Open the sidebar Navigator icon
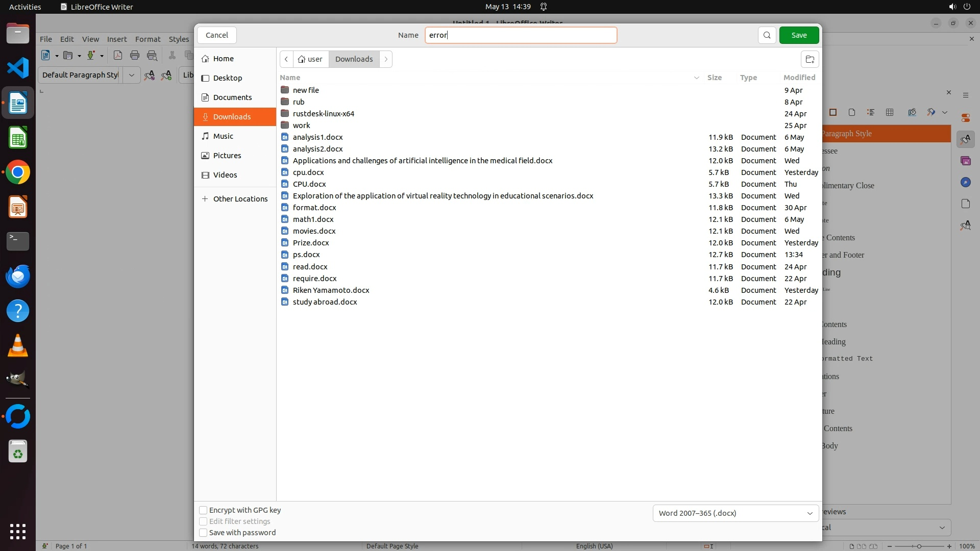Image resolution: width=980 pixels, height=551 pixels. pos(965,183)
